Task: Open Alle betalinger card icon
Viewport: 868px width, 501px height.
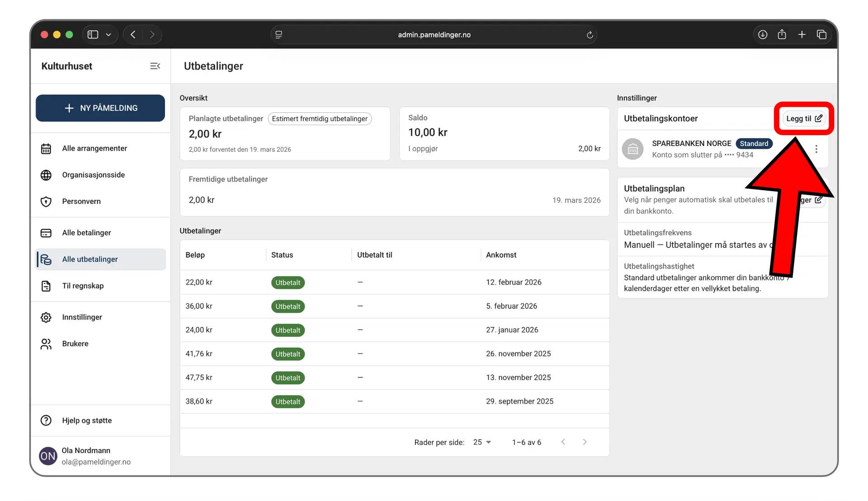Action: pos(46,233)
